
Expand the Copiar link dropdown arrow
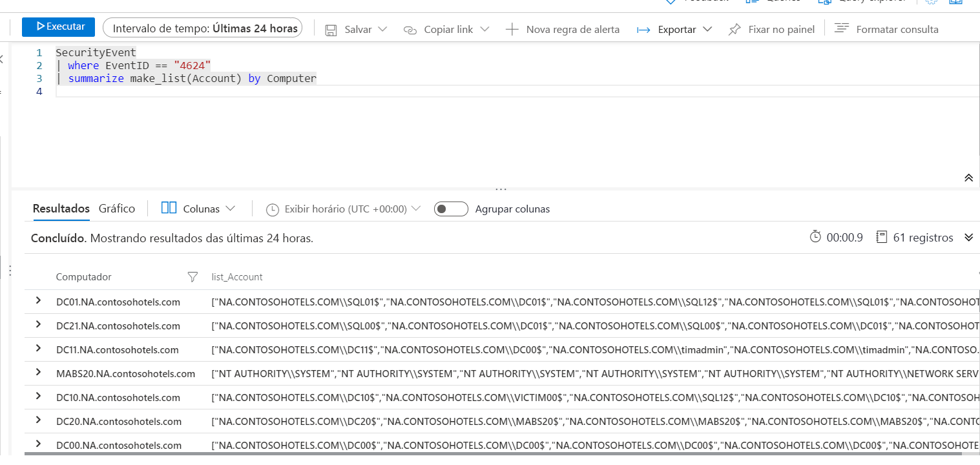pos(485,29)
